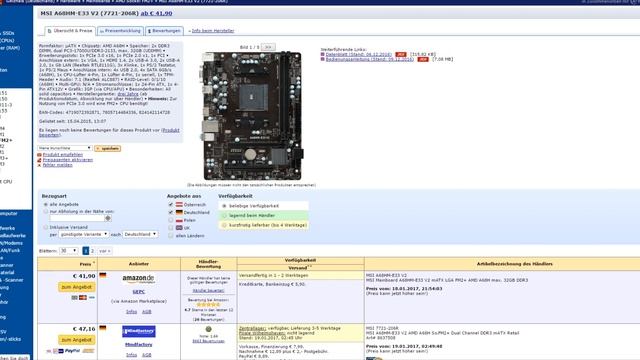The image size is (640, 360).
Task: Check the UK offers checkbox
Action: 171,228
